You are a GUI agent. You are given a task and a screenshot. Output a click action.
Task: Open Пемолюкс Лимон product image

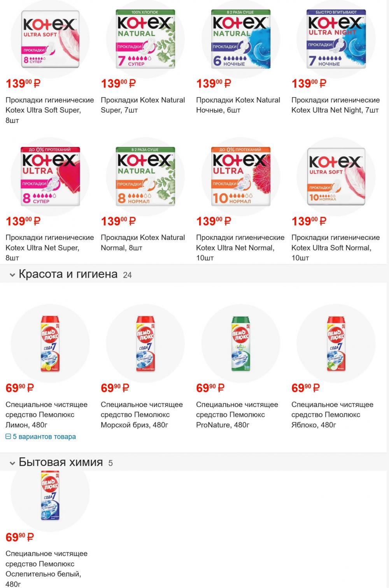click(50, 344)
